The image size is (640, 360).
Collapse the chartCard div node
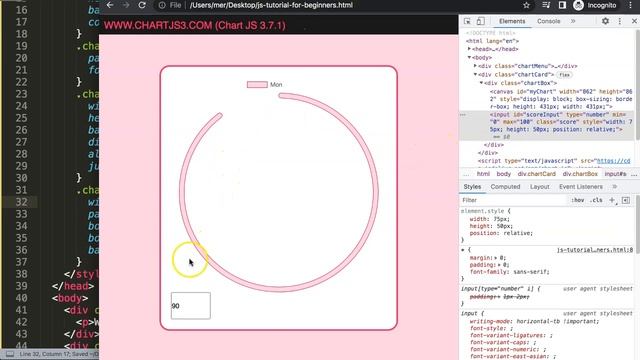click(475, 74)
